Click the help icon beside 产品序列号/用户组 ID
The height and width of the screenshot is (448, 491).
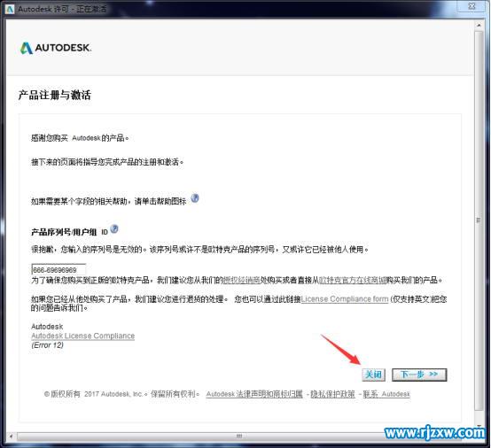tap(114, 229)
